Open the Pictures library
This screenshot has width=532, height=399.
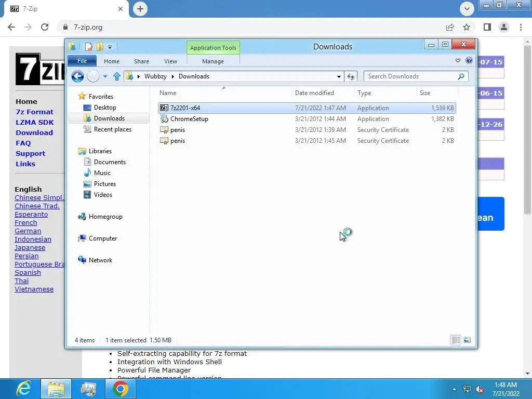point(105,183)
